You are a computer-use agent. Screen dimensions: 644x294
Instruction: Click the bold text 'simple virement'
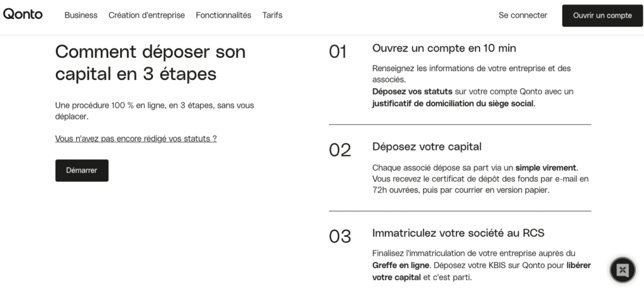pos(546,167)
